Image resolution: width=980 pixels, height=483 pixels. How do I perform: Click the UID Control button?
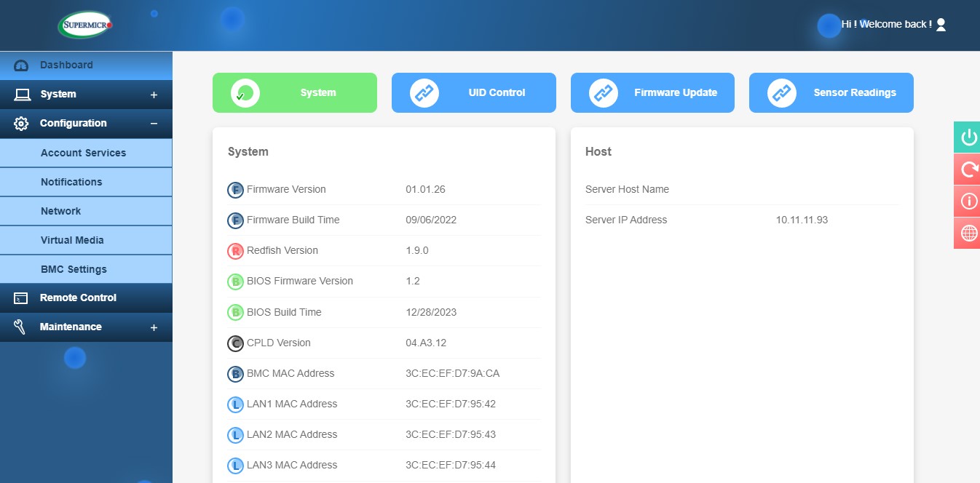(x=474, y=92)
